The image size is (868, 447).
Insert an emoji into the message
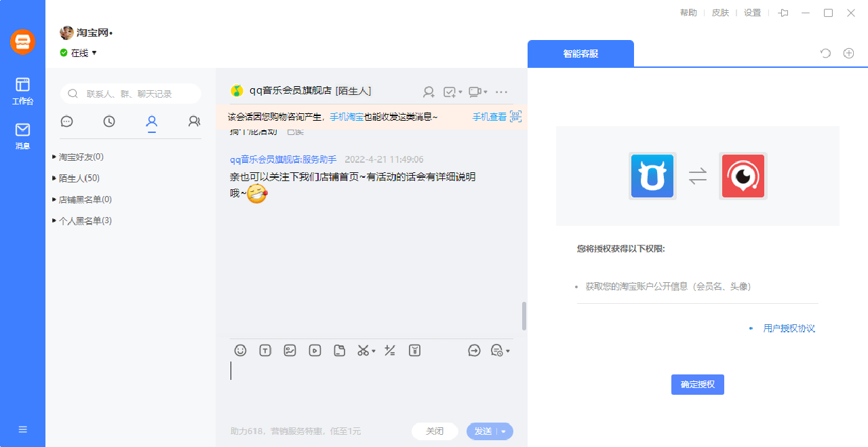coord(240,351)
